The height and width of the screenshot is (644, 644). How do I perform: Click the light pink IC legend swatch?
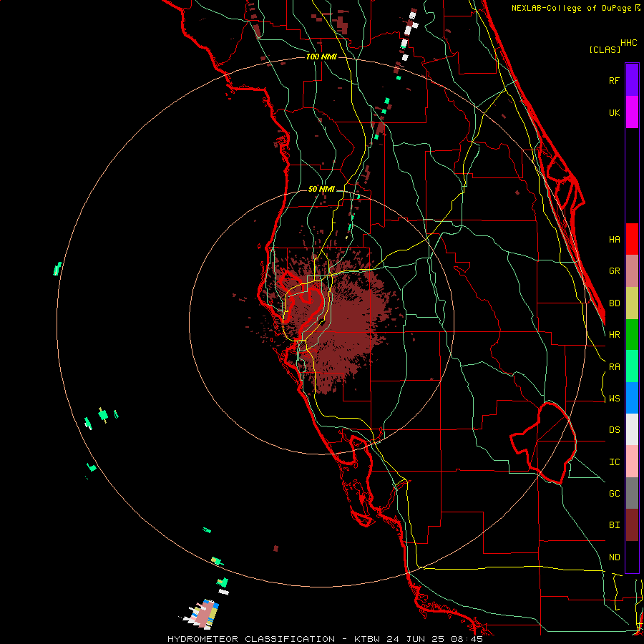[x=632, y=462]
